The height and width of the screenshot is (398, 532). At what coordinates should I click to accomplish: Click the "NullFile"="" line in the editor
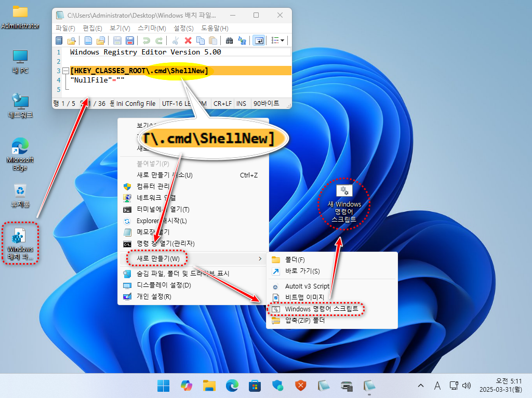tap(97, 80)
